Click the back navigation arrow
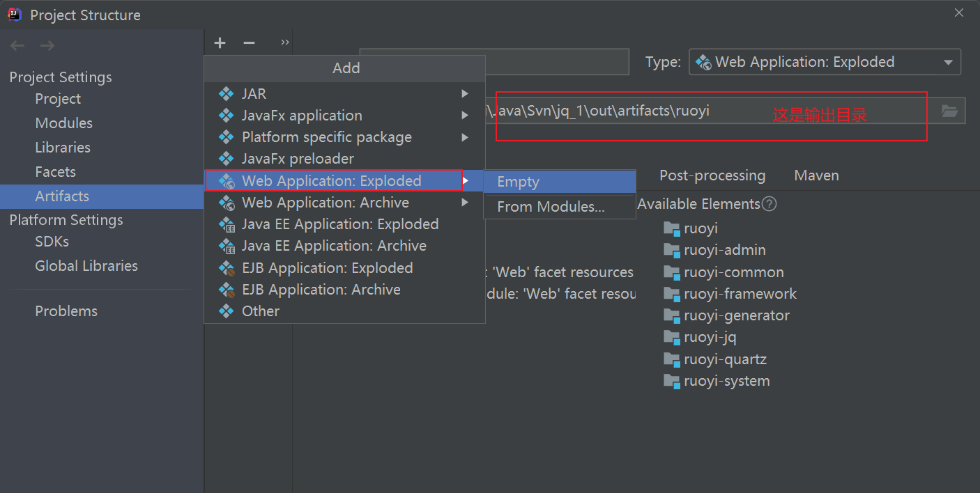The image size is (980, 493). click(17, 46)
